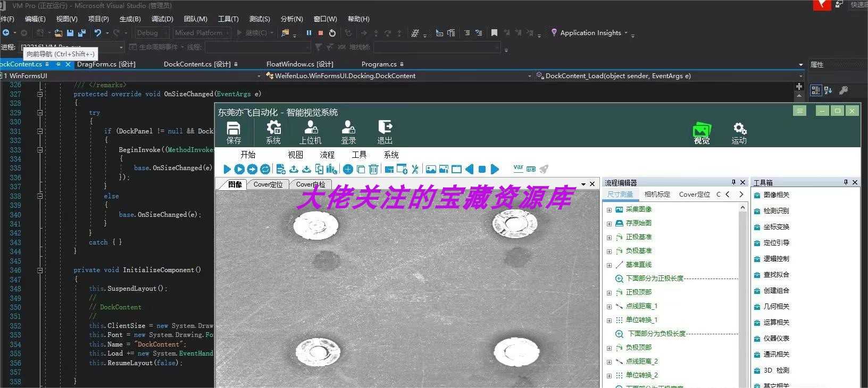Screen dimensions: 868x388
Task: Open the 视图 menu in vision app
Action: (295, 155)
